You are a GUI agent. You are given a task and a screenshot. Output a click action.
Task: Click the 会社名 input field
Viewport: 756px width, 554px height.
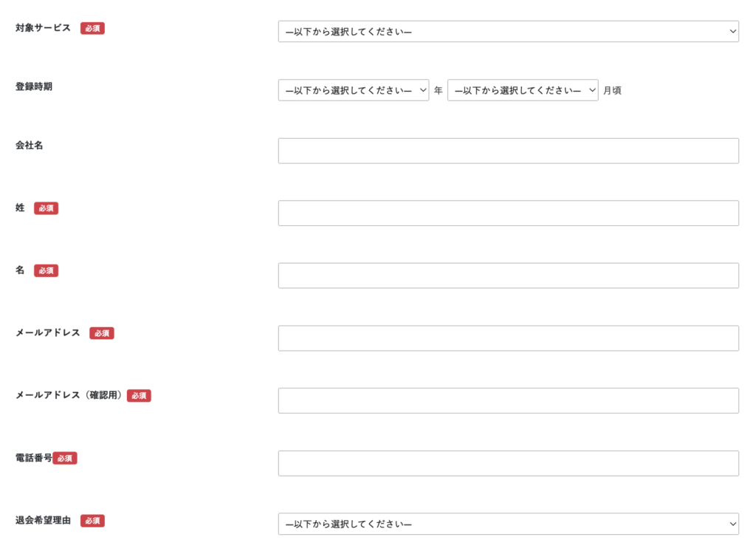(508, 151)
